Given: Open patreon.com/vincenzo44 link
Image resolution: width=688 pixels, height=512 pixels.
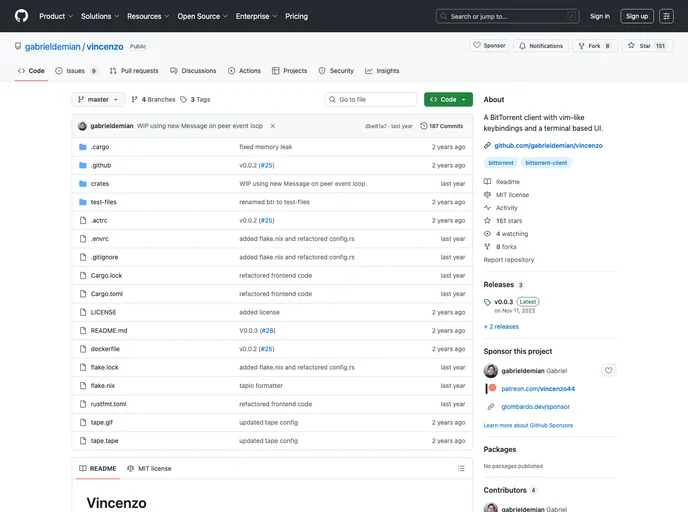Looking at the screenshot, I should point(538,389).
